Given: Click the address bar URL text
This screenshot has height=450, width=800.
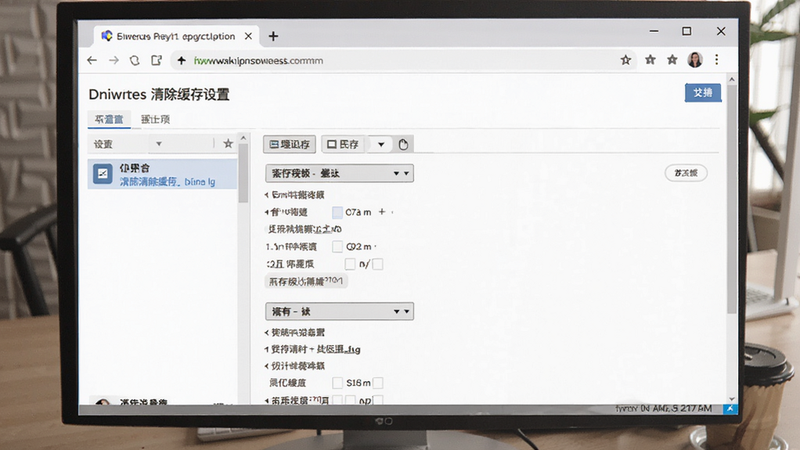Looking at the screenshot, I should 258,61.
